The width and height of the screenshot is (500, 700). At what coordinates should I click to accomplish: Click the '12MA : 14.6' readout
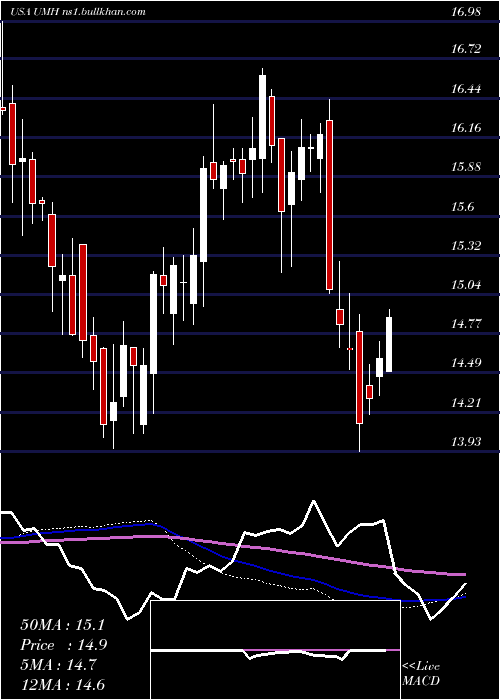[x=62, y=685]
